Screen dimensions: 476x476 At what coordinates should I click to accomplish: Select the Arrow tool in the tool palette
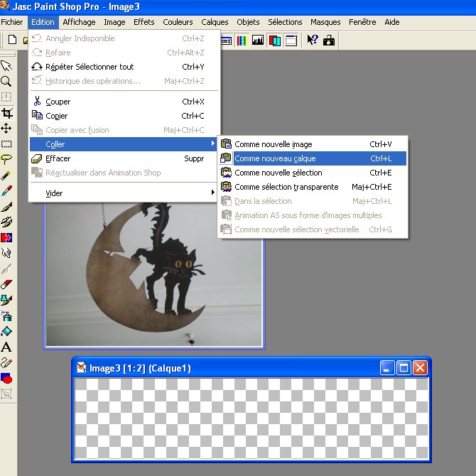(x=6, y=65)
